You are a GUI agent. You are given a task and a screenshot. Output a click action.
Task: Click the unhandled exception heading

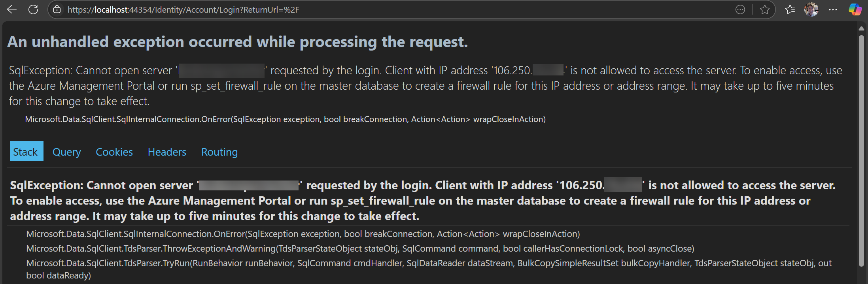click(237, 42)
